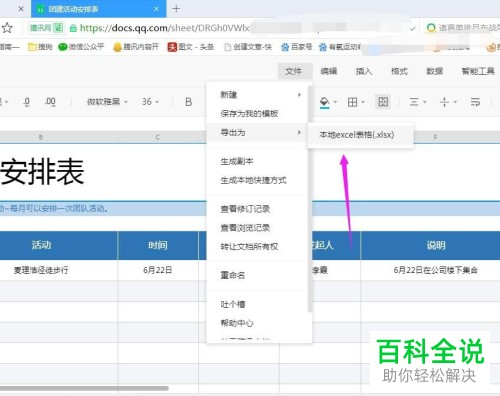Choose 生成本地快捷方式 menu entry
Viewport: 500px width, 396px height.
(x=257, y=180)
